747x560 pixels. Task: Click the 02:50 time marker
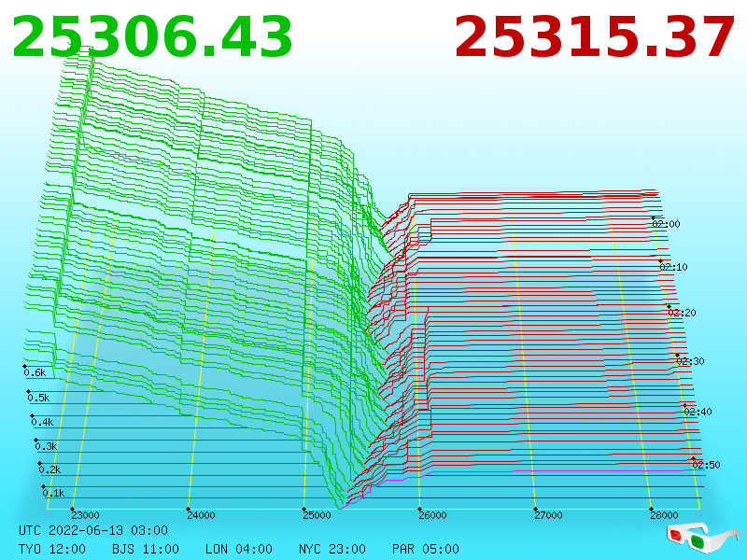click(706, 465)
